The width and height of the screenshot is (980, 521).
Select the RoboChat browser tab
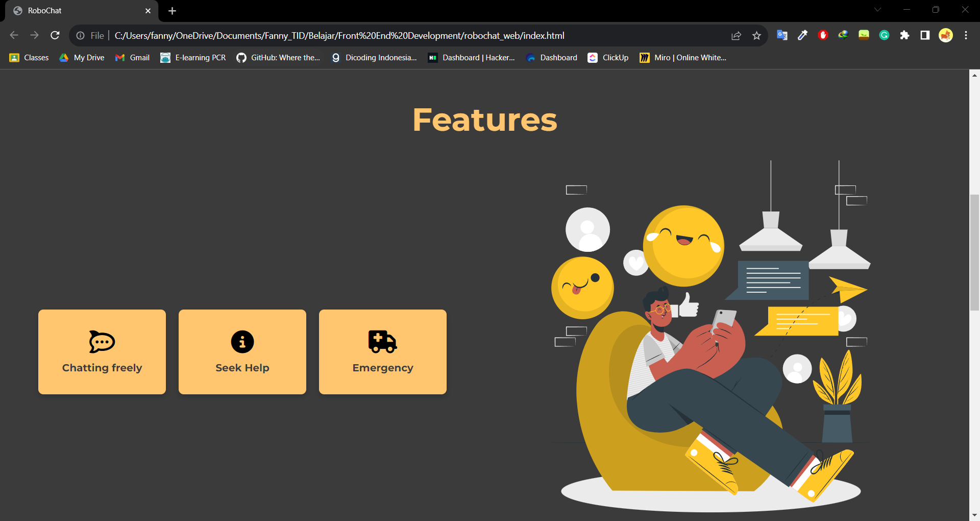tap(71, 10)
